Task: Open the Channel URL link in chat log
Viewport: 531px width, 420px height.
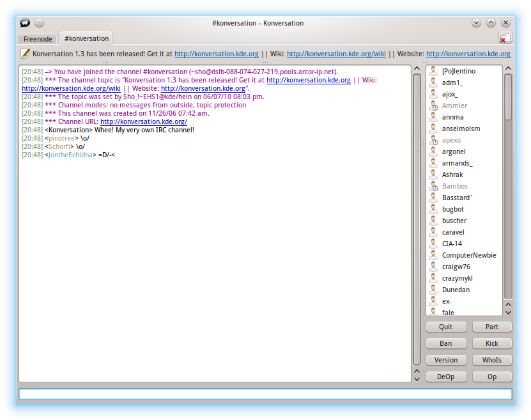Action: tap(144, 121)
